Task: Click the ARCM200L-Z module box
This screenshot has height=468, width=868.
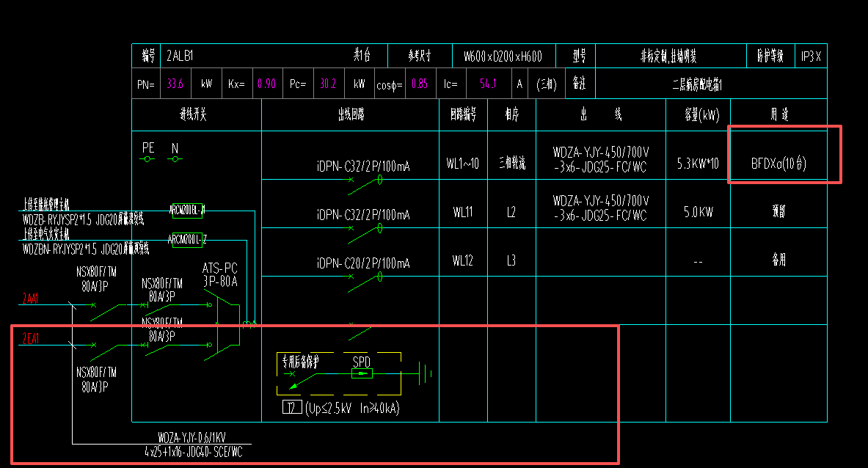Action: 187,239
